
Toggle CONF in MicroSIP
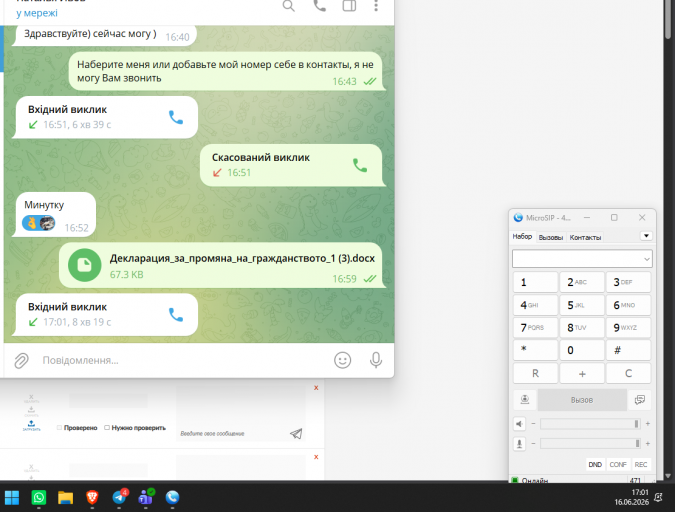click(618, 465)
